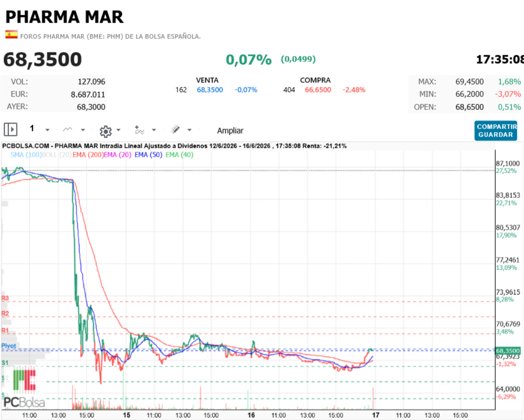Click the 64,0000 price axis label

(x=508, y=389)
